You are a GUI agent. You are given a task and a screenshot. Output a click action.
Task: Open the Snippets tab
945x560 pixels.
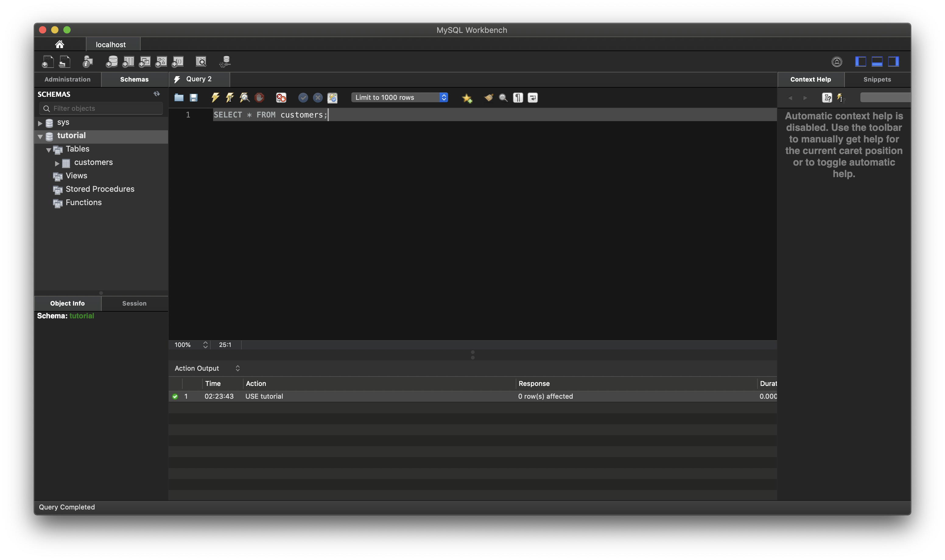point(877,79)
